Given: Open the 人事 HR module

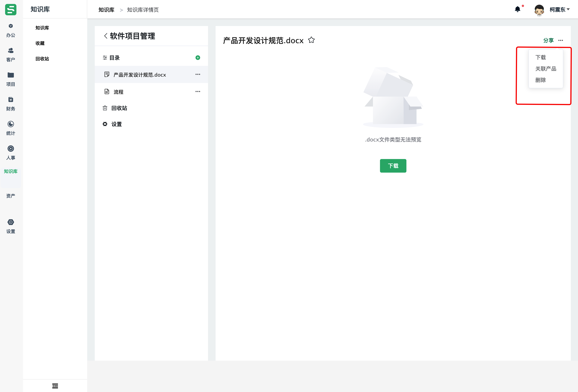Looking at the screenshot, I should (x=11, y=153).
